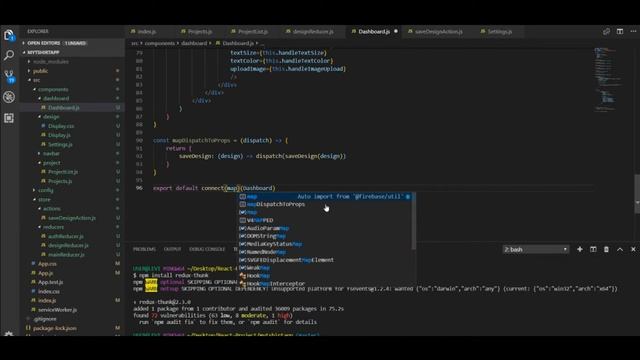
Task: Collapse the src folder
Action: tap(29, 80)
